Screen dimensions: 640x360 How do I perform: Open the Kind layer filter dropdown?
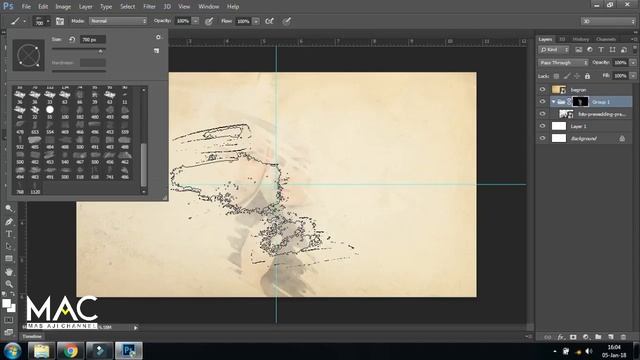click(554, 50)
